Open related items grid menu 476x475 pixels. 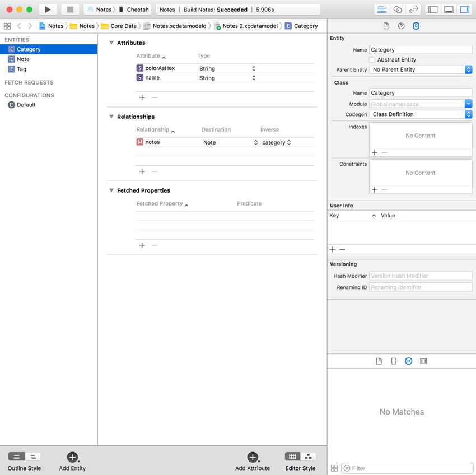click(7, 26)
